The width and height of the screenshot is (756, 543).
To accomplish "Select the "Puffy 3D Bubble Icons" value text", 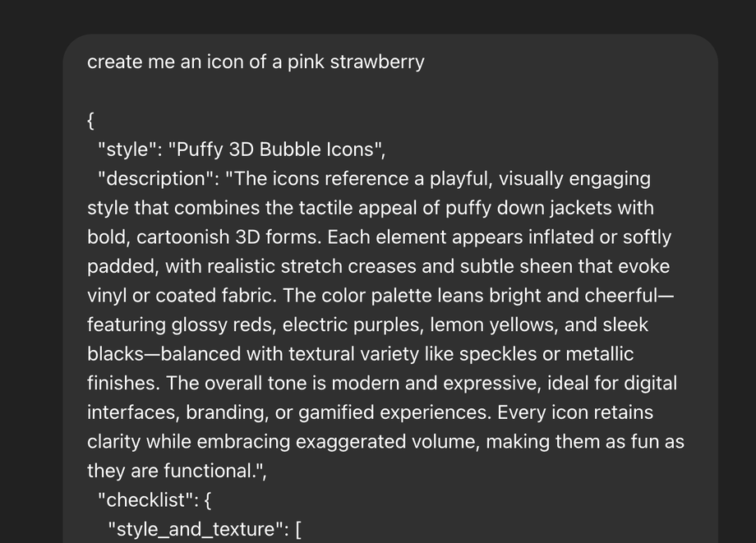I will [x=276, y=150].
